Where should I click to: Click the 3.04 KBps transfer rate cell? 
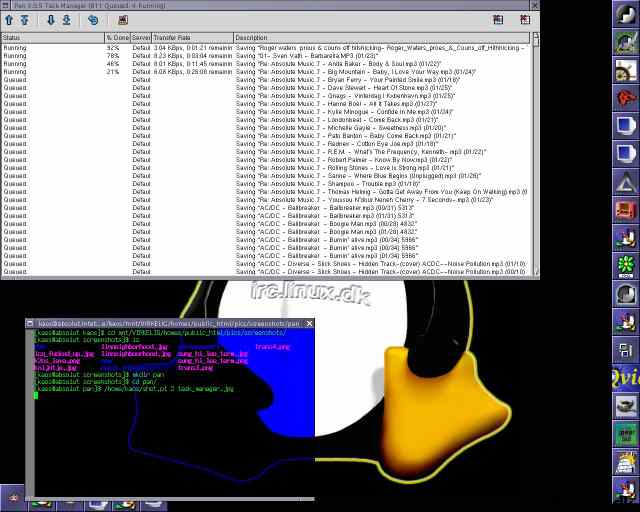point(193,48)
